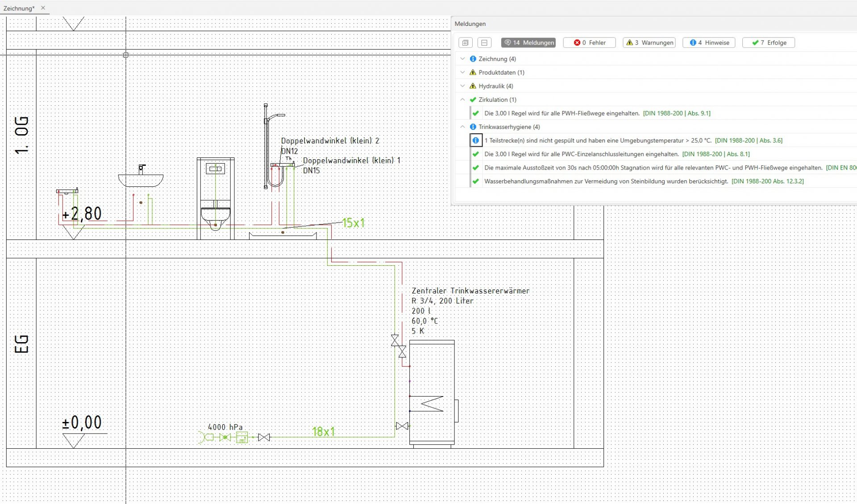Open DIN 1988-200 Abs. 9.1 reference link
857x504 pixels.
point(676,113)
